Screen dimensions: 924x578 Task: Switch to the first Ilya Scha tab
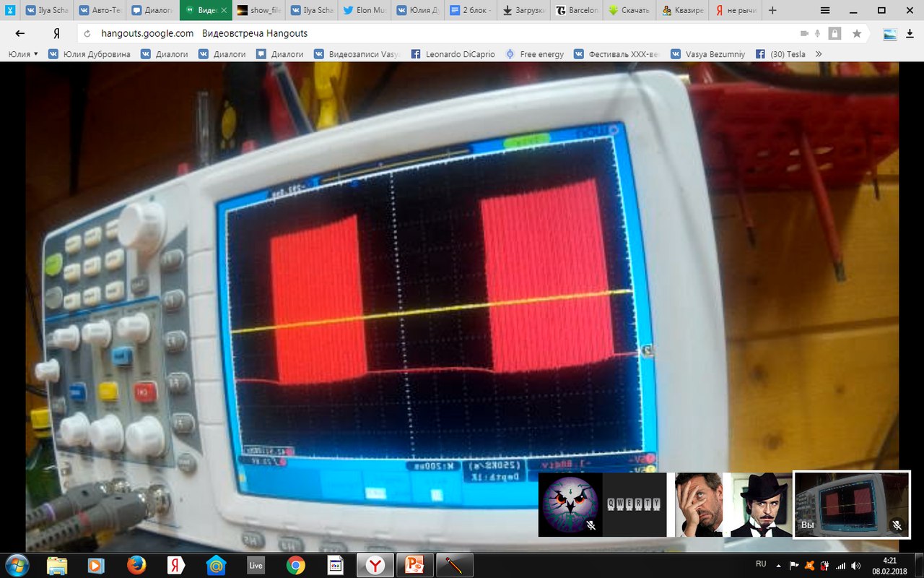point(46,10)
